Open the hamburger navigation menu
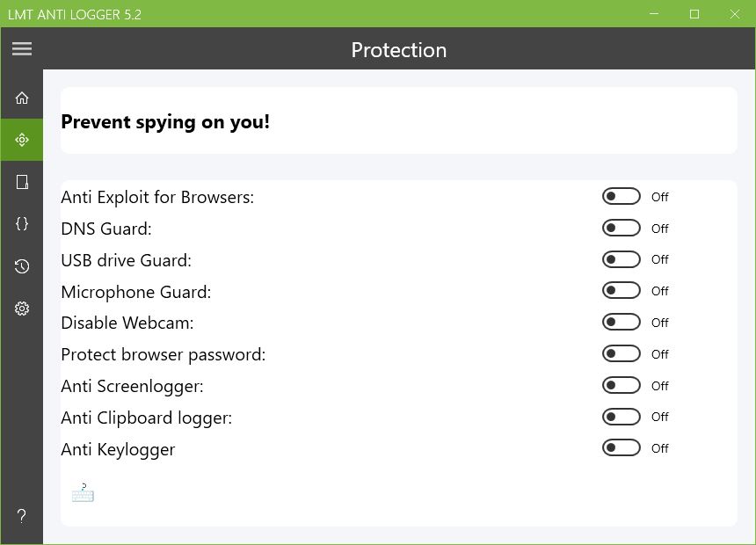This screenshot has width=756, height=545. click(x=22, y=49)
